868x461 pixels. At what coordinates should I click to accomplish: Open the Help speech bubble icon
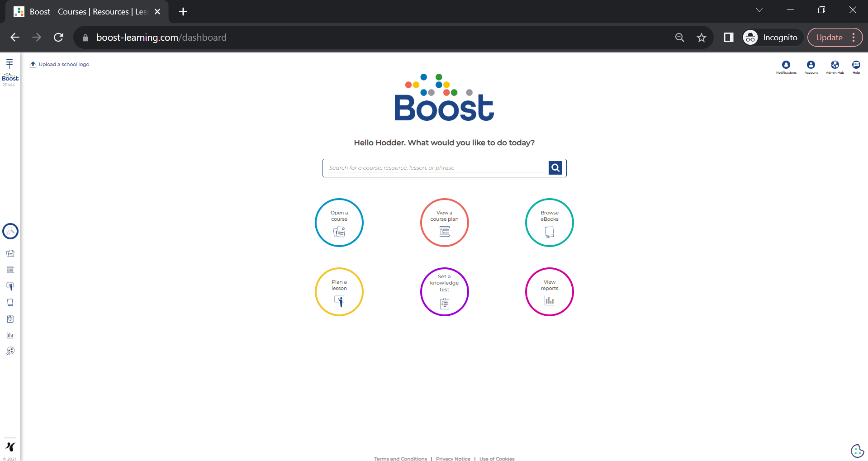[x=856, y=65]
